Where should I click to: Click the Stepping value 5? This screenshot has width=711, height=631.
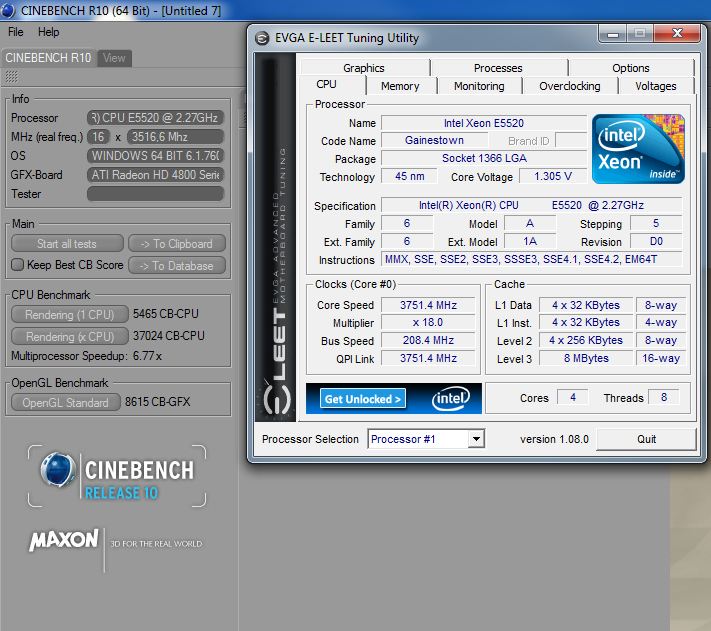pyautogui.click(x=656, y=223)
